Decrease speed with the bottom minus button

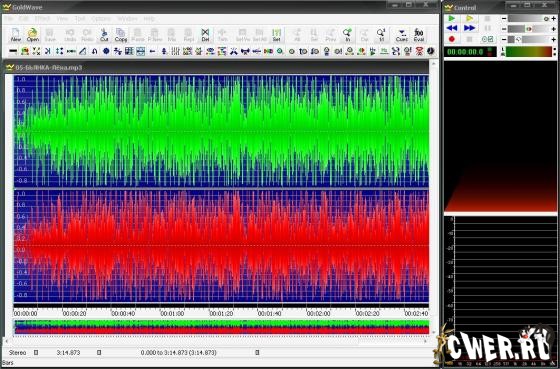pos(504,39)
